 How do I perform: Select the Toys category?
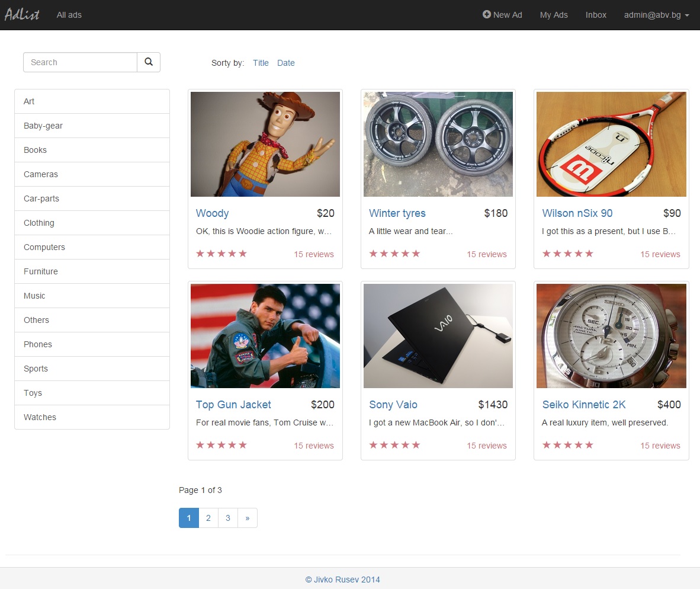(92, 393)
